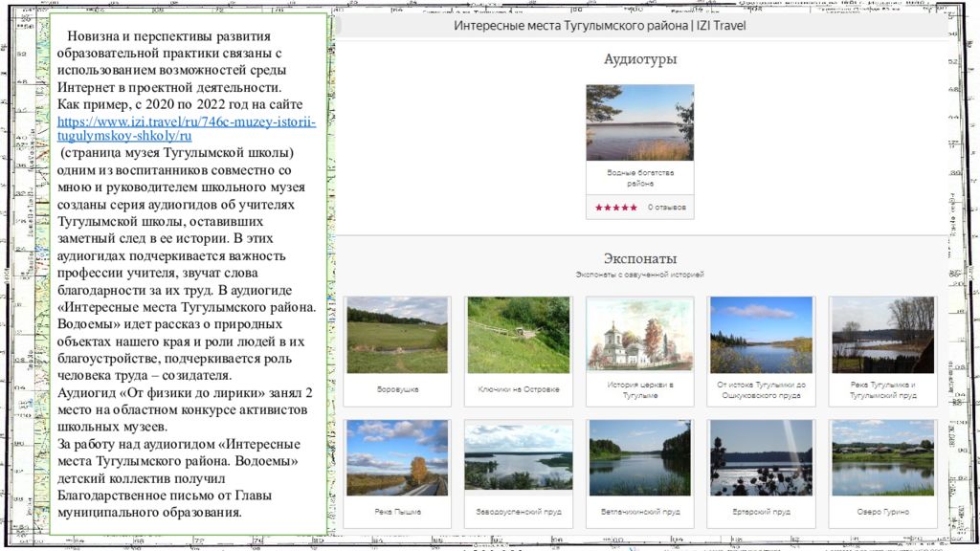
Task: Select Река Тугулымка и Тугулымский пруд image
Action: pos(882,335)
